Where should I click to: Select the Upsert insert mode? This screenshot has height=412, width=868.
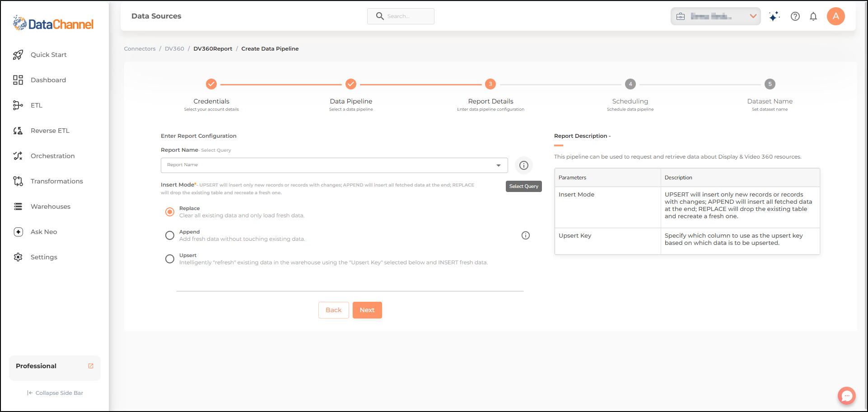(x=170, y=259)
